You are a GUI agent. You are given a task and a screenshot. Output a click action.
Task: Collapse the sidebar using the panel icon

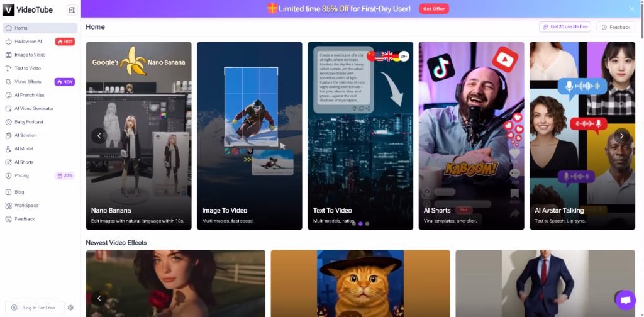click(x=72, y=10)
